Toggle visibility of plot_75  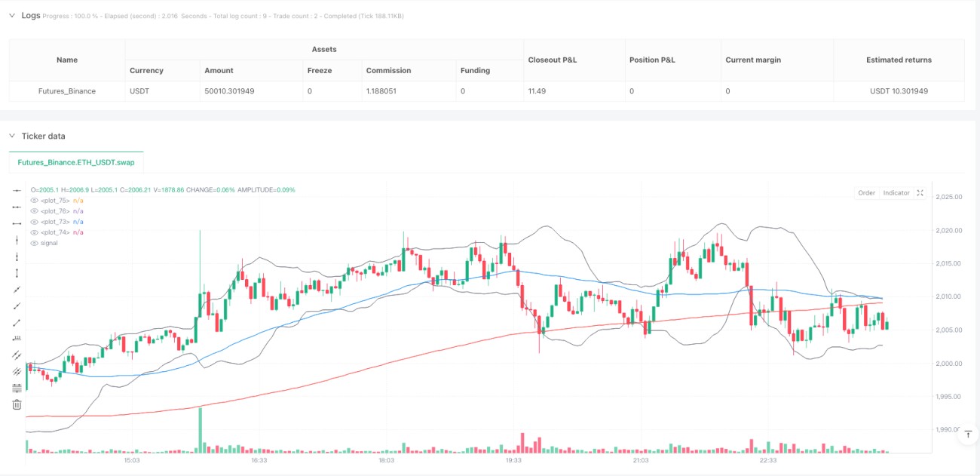tap(34, 201)
